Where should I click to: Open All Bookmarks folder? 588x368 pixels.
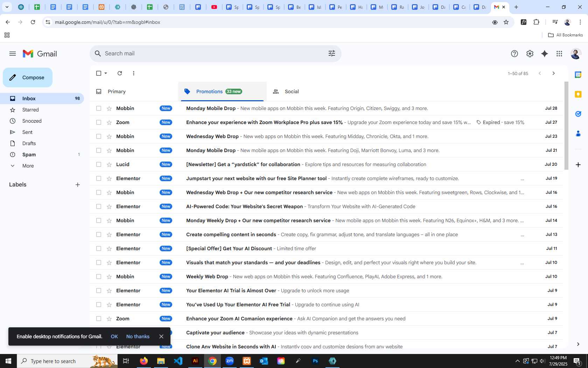point(565,35)
